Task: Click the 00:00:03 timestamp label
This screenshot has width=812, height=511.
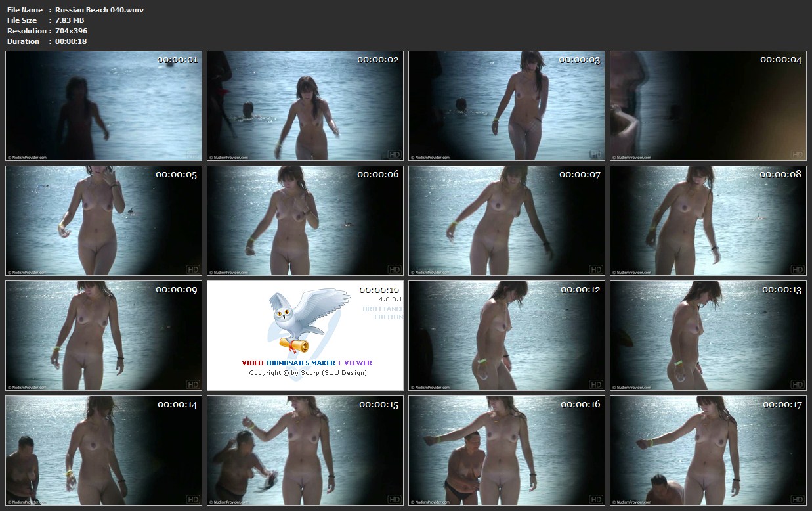Action: tap(579, 60)
